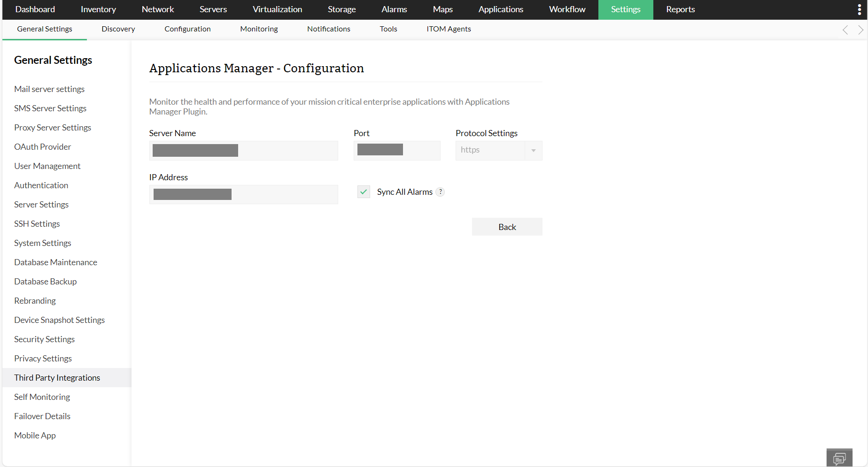Click the chat support icon
The image size is (868, 467).
[x=839, y=458]
